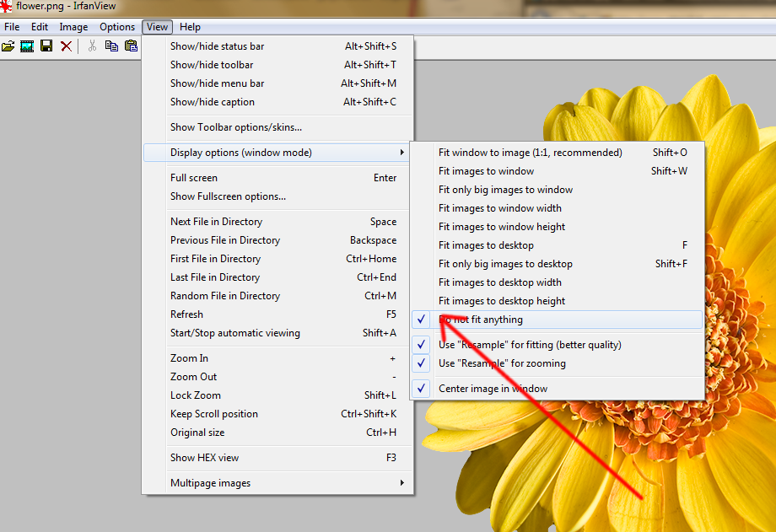Click the Open file toolbar icon
This screenshot has height=532, width=776.
pyautogui.click(x=8, y=46)
